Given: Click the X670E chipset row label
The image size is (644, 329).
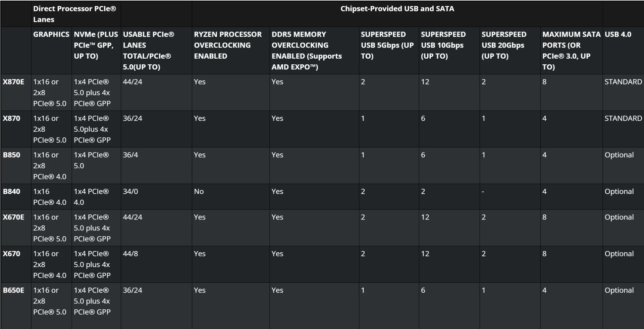Looking at the screenshot, I should pyautogui.click(x=13, y=217).
